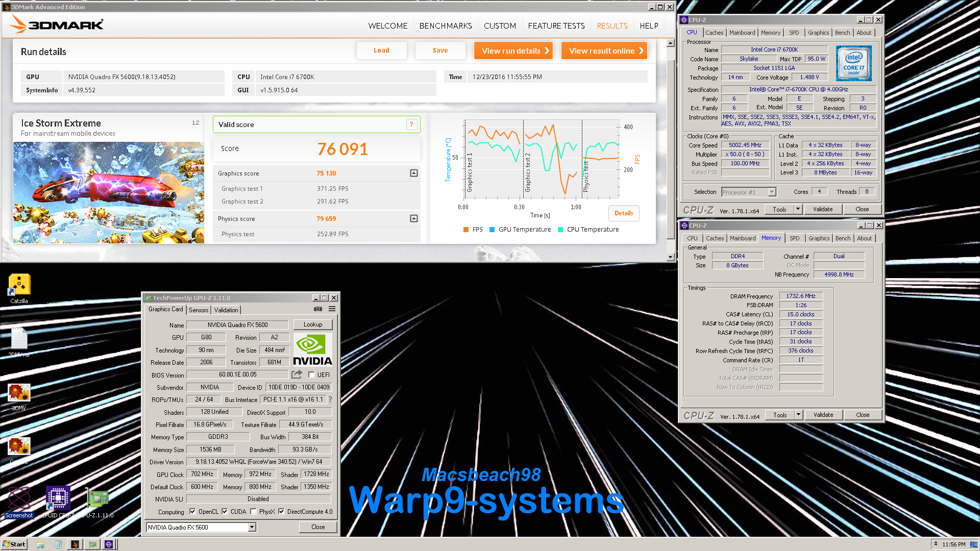980x551 pixels.
Task: Open Tools dropdown arrow in CPU-Z CPU-tab window
Action: click(x=798, y=209)
